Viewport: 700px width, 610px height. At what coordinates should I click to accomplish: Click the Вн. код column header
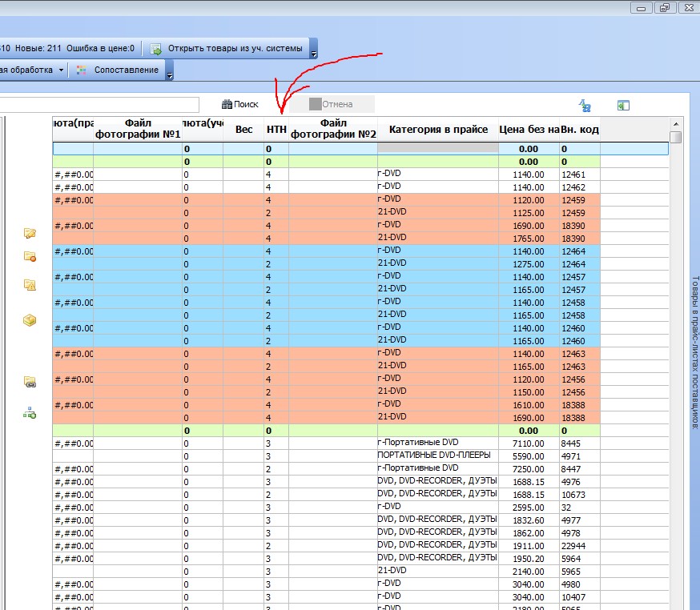580,130
